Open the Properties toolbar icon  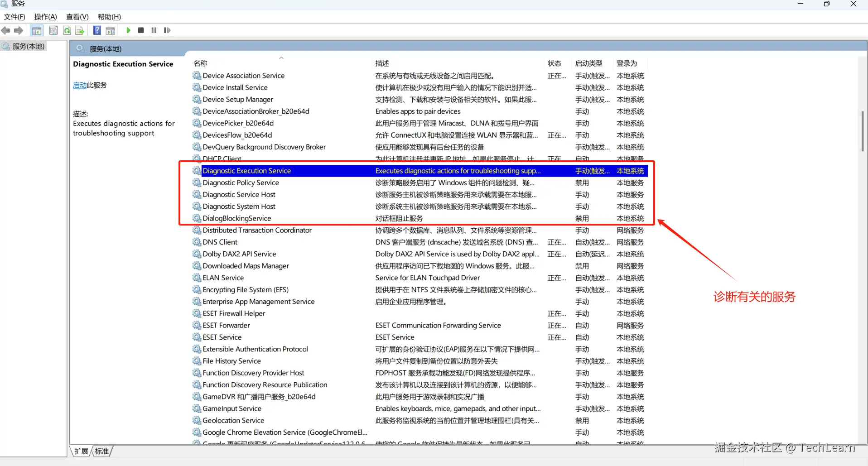(x=53, y=30)
